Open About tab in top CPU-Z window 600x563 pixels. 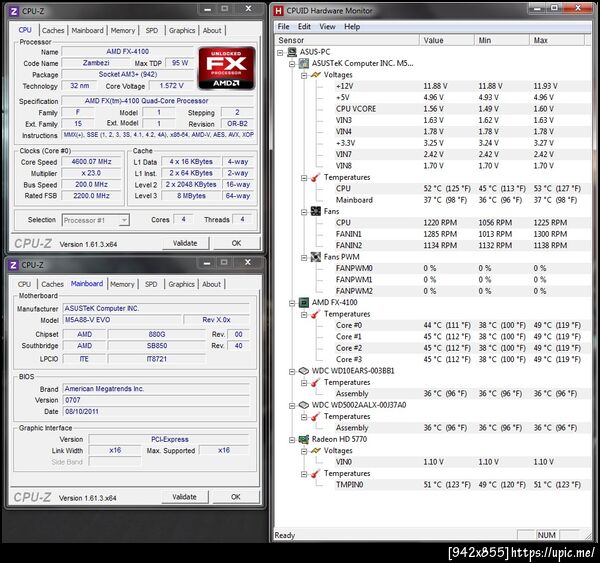tap(212, 30)
